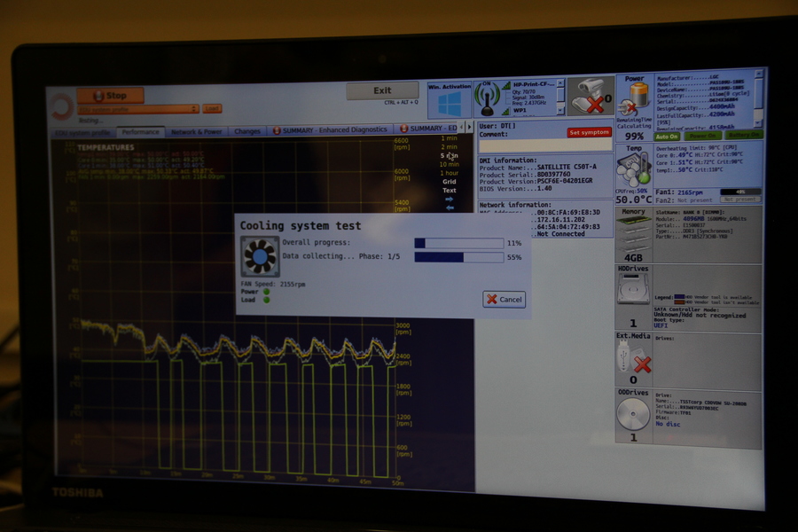The height and width of the screenshot is (532, 798).
Task: Select the HP-Print-CF network entry
Action: coord(534,84)
